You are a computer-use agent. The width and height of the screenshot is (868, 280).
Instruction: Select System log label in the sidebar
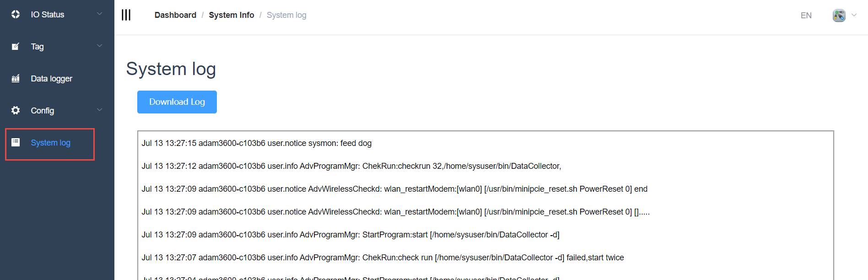tap(50, 143)
